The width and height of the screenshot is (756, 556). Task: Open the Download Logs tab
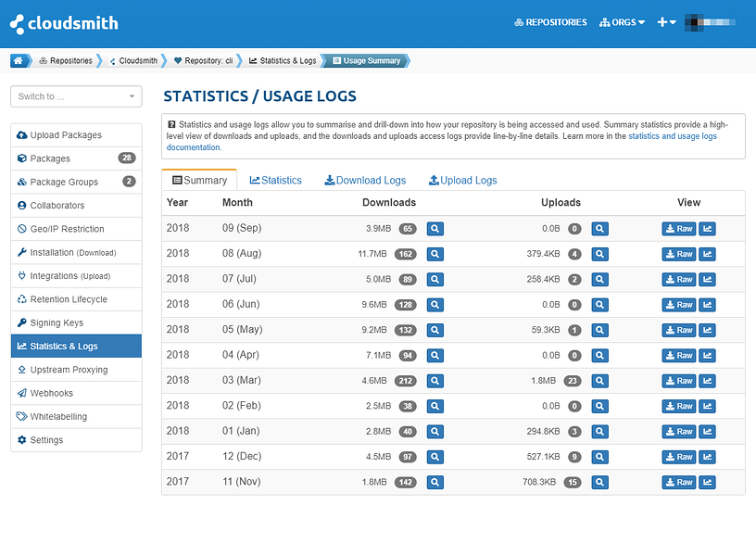[x=365, y=181]
